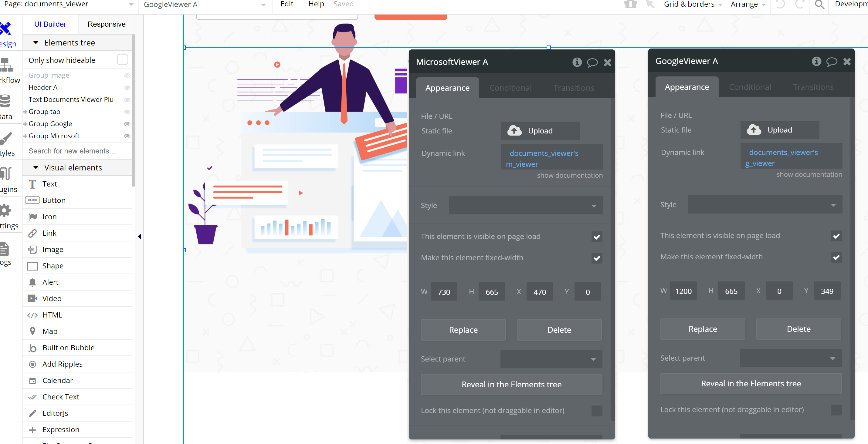The image size is (868, 444).
Task: Open comment bubble in MicrosoftViewer A panel
Action: [x=592, y=62]
